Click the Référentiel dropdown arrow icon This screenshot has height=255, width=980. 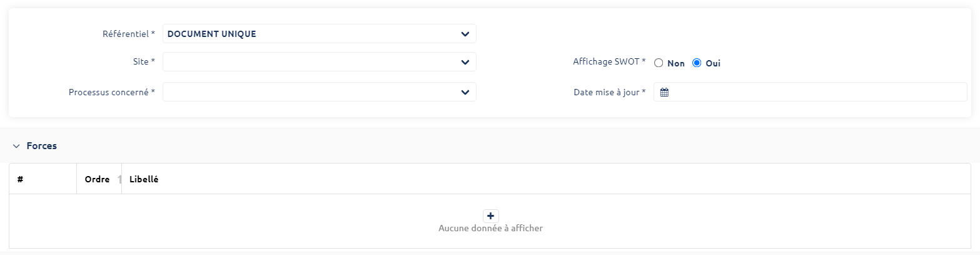point(465,34)
